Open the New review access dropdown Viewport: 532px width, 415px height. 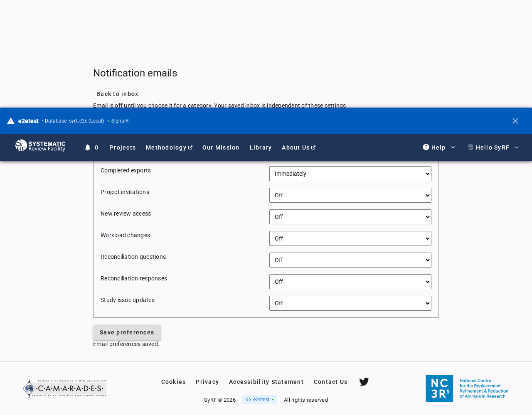tap(350, 217)
